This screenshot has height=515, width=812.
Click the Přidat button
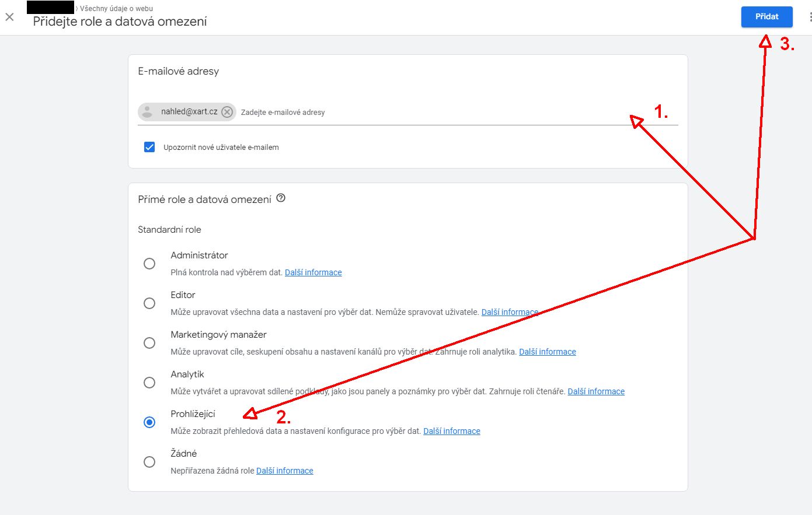pyautogui.click(x=767, y=17)
